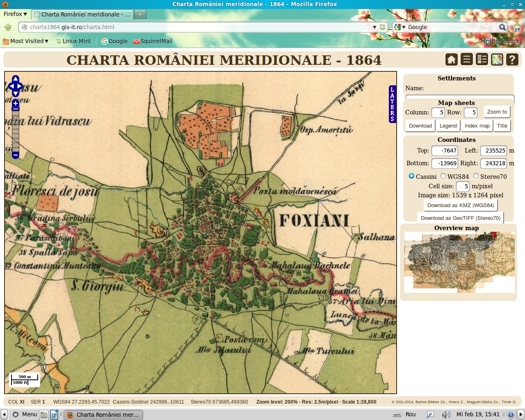Zoom out with the map minus button
Image resolution: width=525 pixels, height=420 pixels.
(16, 155)
